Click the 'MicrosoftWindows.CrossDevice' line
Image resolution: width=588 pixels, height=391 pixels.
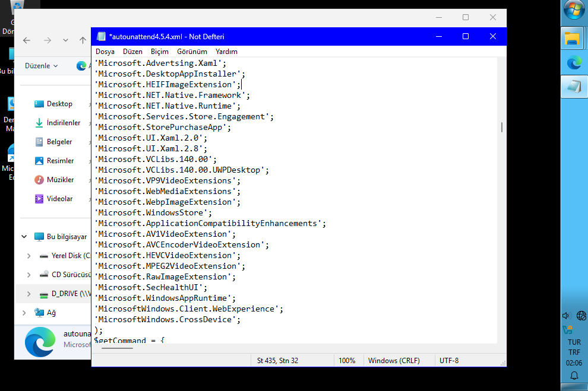[x=167, y=319]
